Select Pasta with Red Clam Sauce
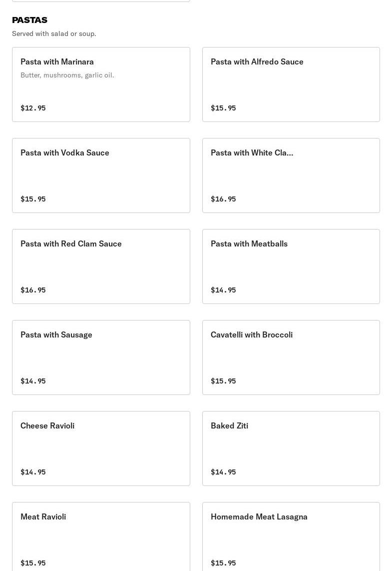The height and width of the screenshot is (571, 392). pos(101,266)
